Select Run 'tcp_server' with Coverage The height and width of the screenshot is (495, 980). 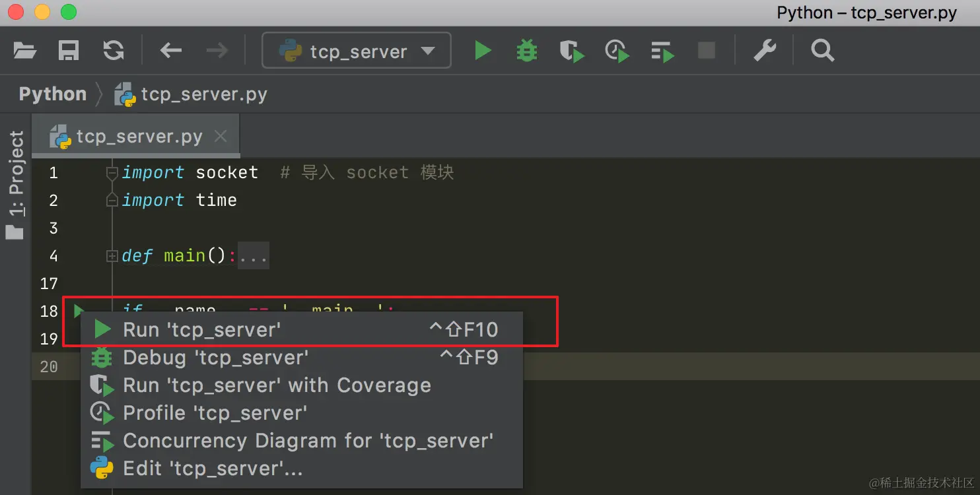[x=302, y=385]
